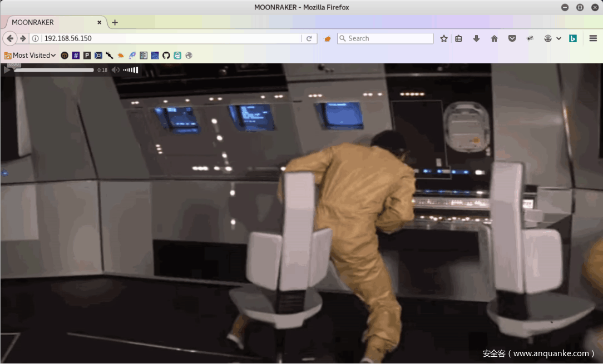Open a new tab with plus button
The height and width of the screenshot is (364, 603).
115,22
